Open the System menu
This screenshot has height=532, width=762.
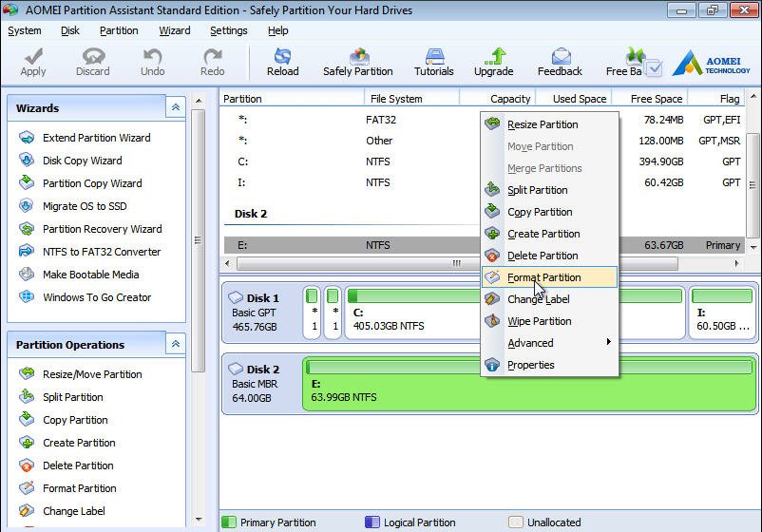25,30
